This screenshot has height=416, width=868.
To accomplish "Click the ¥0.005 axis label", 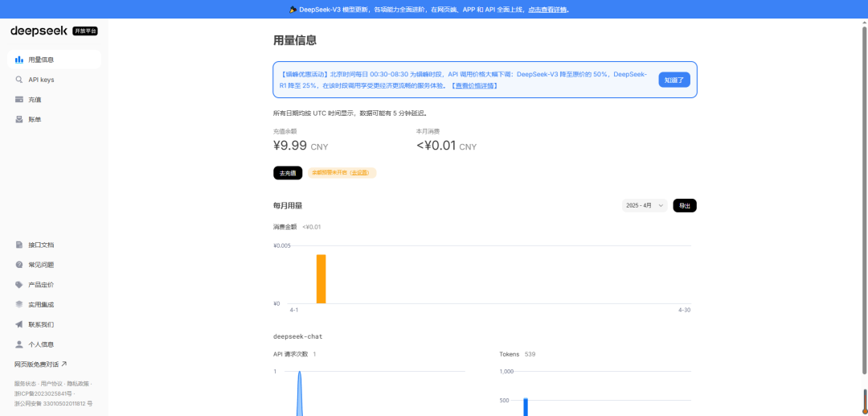I will point(281,245).
